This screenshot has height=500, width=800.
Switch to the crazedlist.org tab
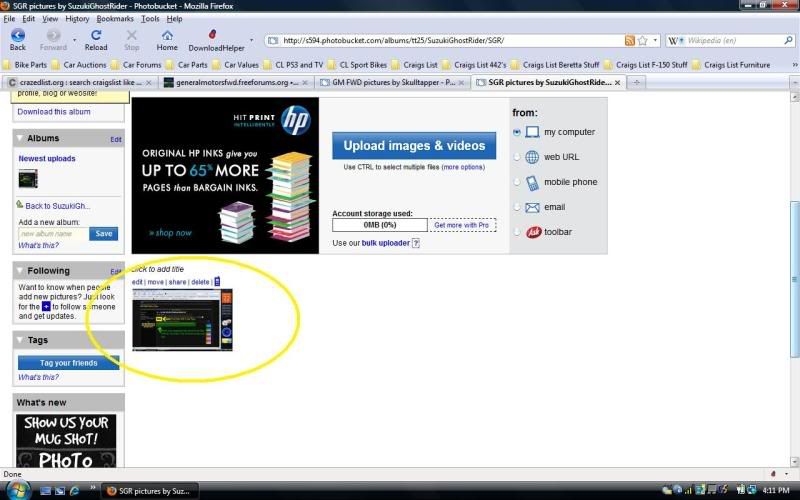click(x=80, y=82)
